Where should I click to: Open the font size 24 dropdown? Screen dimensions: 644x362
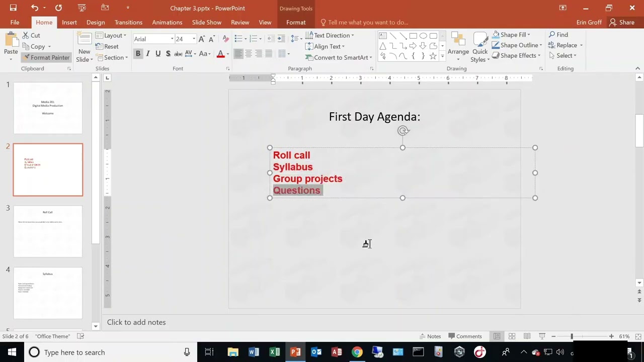[194, 39]
